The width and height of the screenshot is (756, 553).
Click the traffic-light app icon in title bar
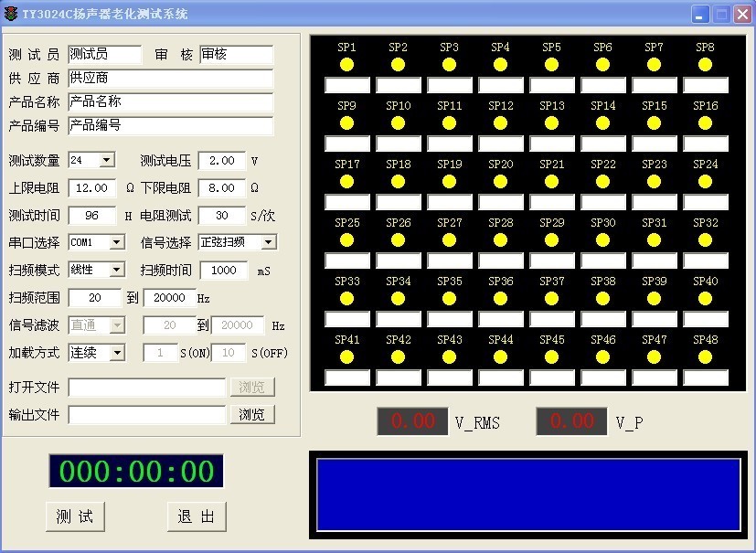pos(11,14)
